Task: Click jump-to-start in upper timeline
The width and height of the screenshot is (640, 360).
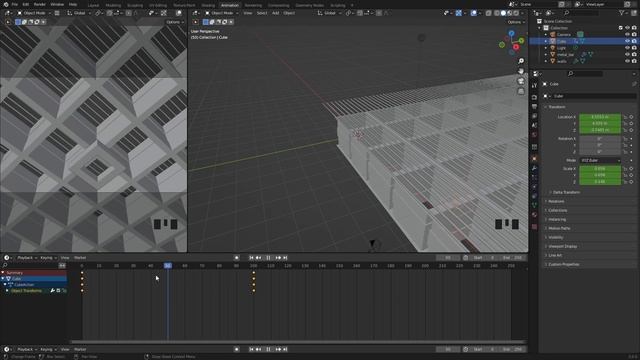Action: coord(251,258)
